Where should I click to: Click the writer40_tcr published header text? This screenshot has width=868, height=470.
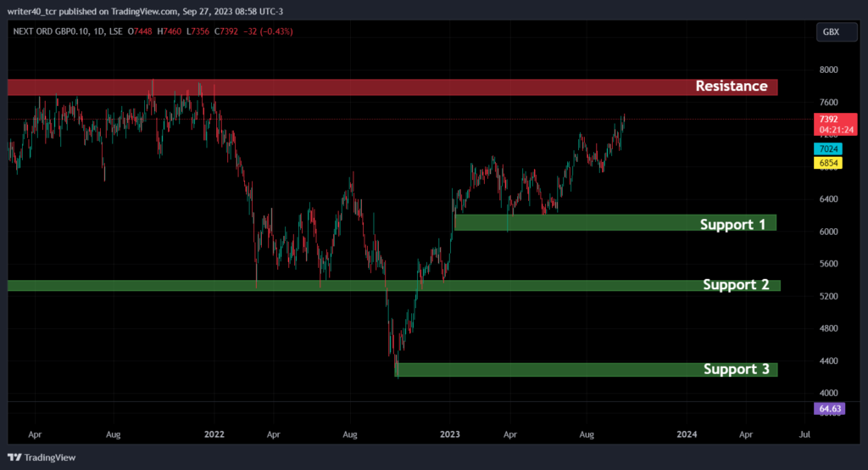pos(145,11)
